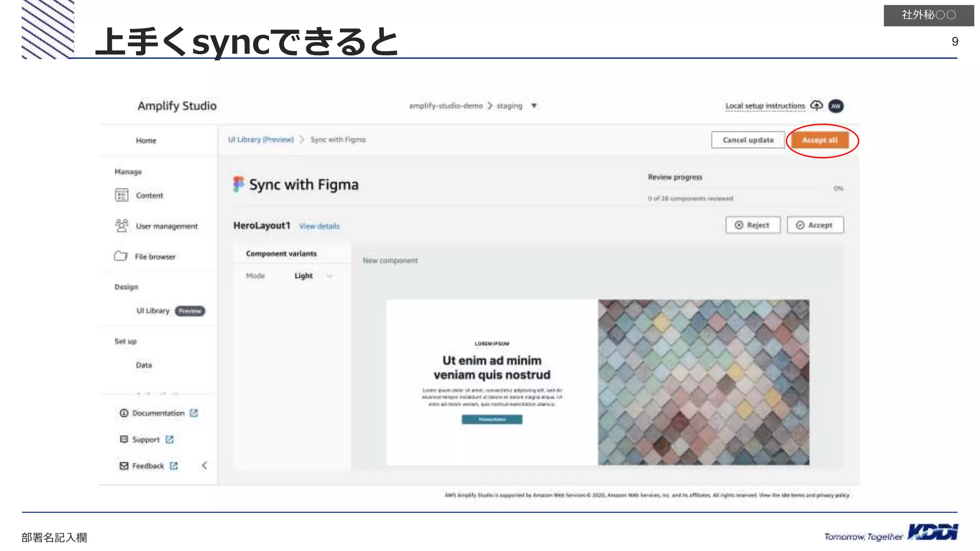
Task: Click the Preview badge next to UI Library
Action: pos(190,311)
